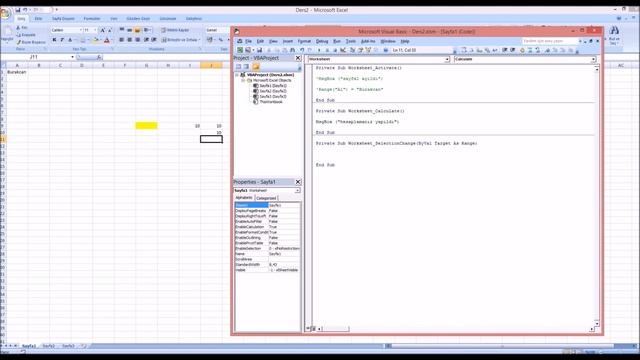Click Underline button in Excel ribbon

click(x=70, y=40)
